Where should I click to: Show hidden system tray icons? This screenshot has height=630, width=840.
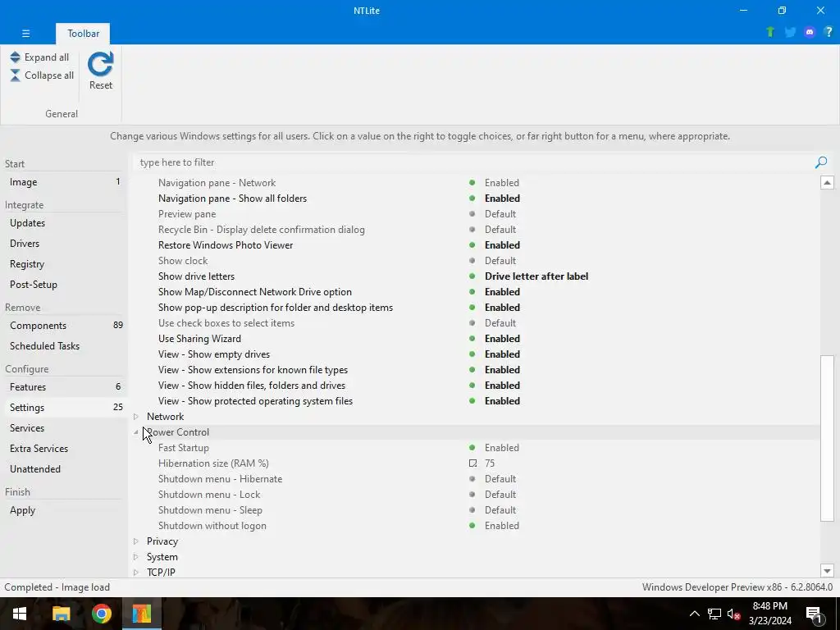coord(694,614)
